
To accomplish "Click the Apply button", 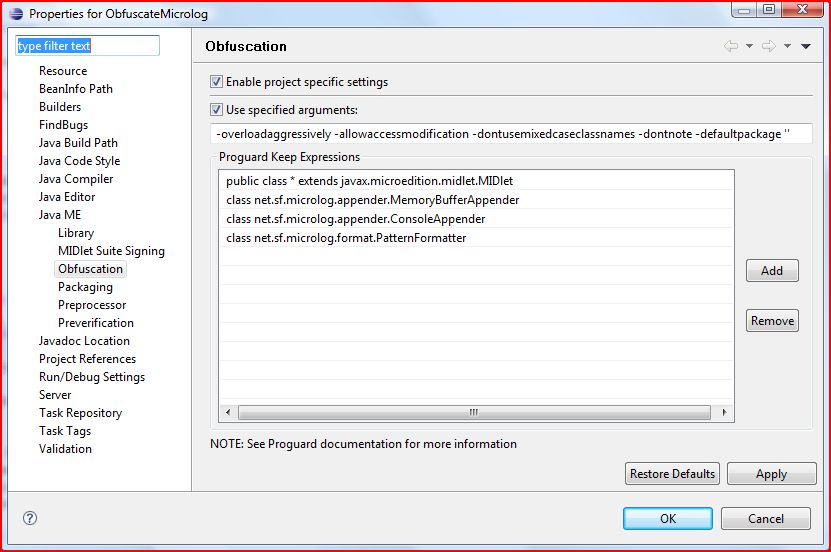I will (772, 474).
